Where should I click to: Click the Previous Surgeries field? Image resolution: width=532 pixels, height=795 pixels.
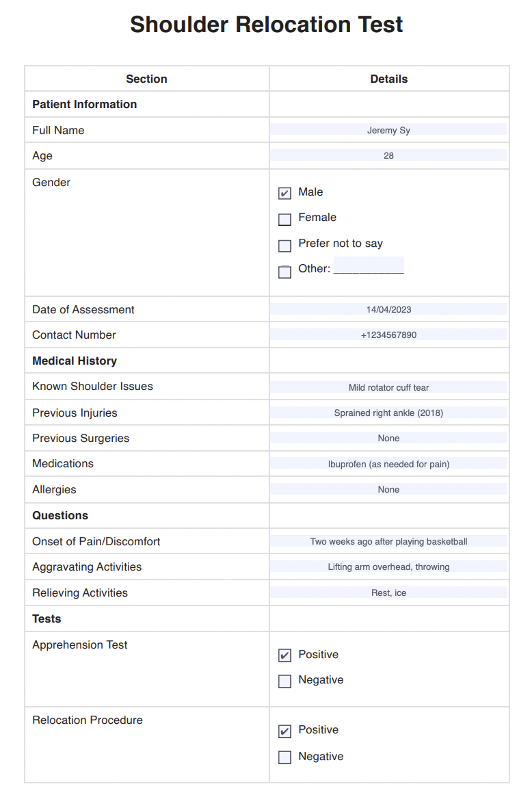click(x=388, y=438)
